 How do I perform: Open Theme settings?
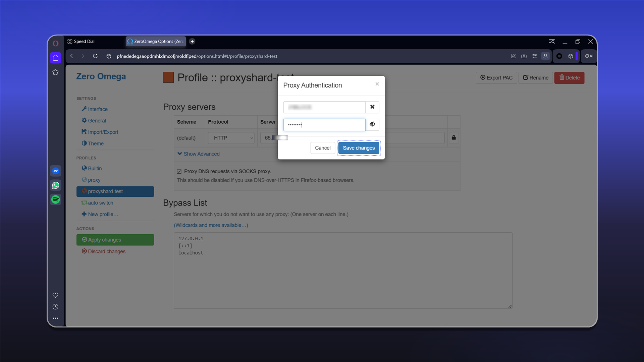[93, 143]
